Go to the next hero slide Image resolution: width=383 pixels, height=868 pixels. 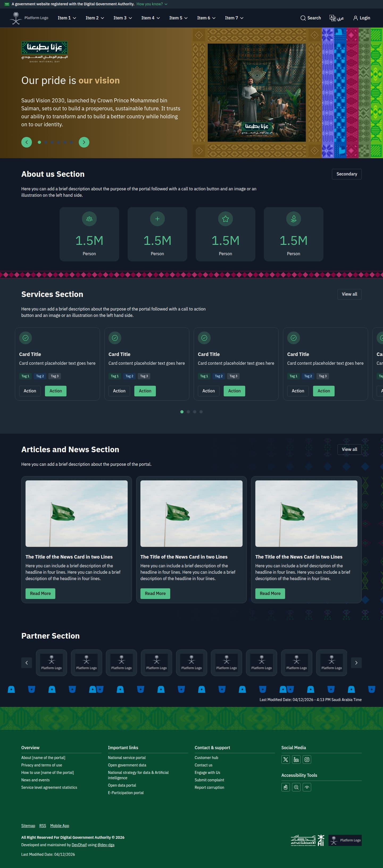(84, 142)
